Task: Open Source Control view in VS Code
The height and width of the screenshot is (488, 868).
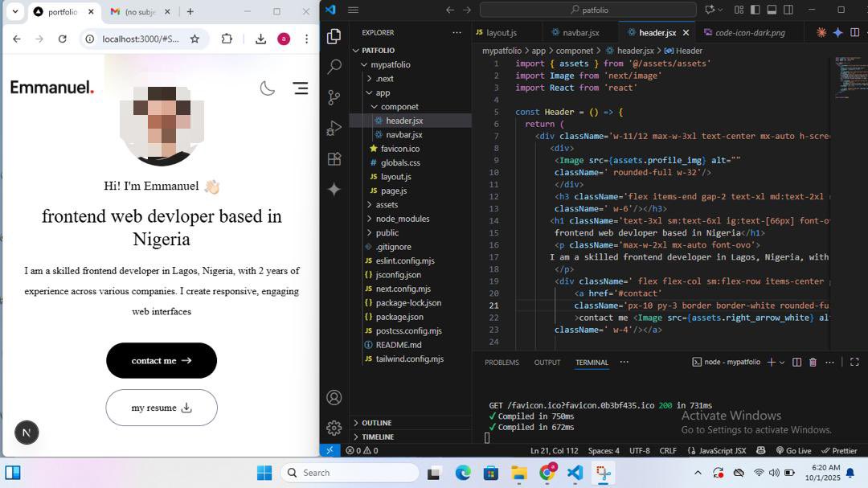Action: click(x=334, y=97)
